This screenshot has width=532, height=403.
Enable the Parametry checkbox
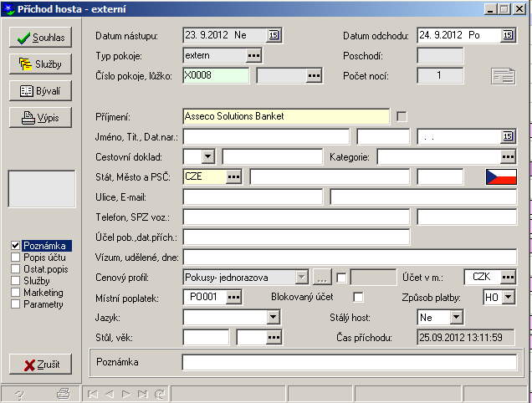tap(15, 304)
